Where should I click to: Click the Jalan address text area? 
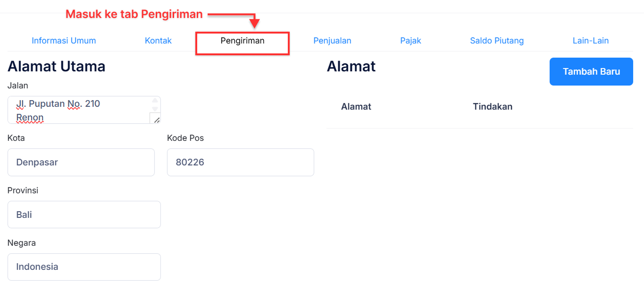[x=75, y=110]
